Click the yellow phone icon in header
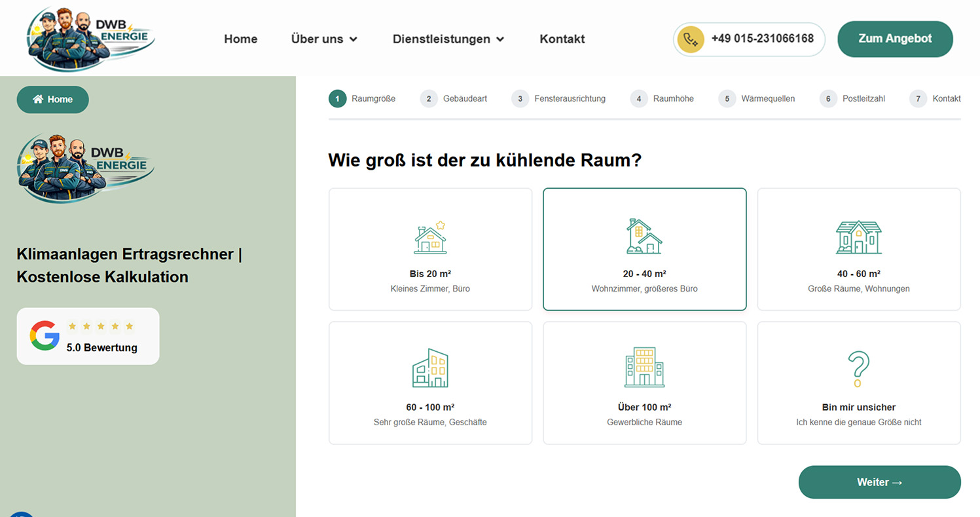This screenshot has height=517, width=980. coord(691,39)
